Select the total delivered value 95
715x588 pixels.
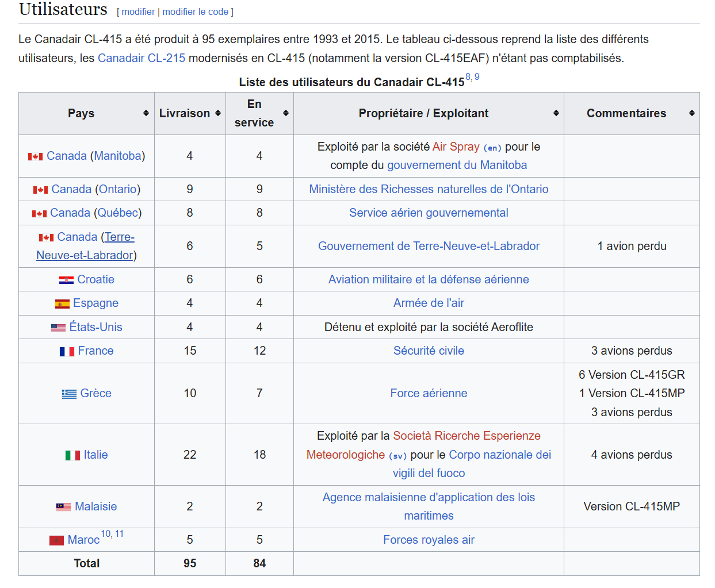tap(190, 563)
